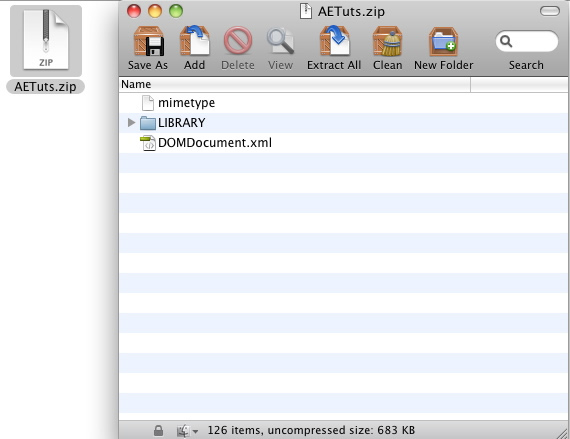Select the AETuts.zip desktop file icon

[46, 41]
